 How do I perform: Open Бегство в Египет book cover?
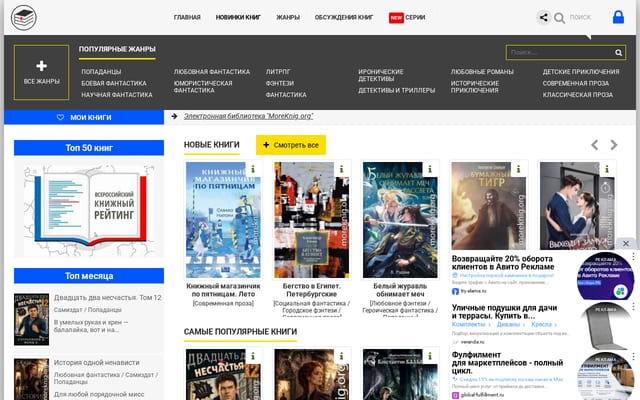pos(312,220)
